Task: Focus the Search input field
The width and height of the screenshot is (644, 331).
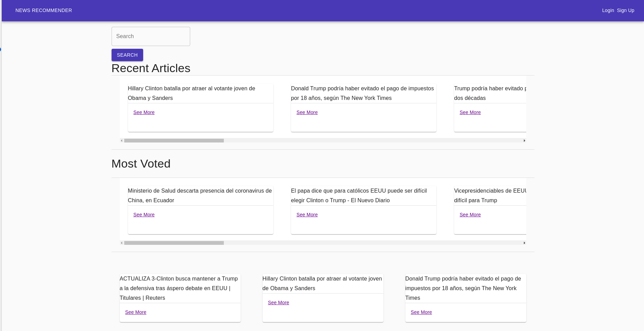Action: point(151,36)
